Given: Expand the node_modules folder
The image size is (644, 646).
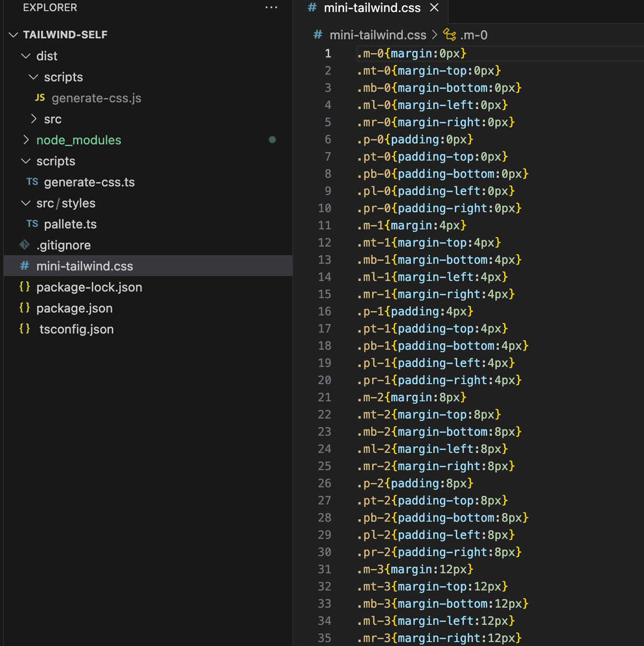Looking at the screenshot, I should click(26, 140).
